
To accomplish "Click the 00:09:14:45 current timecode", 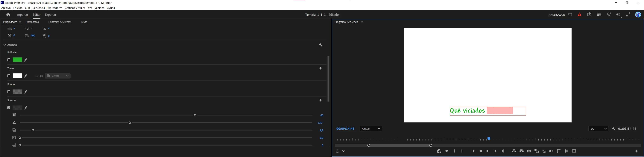I will pos(345,129).
